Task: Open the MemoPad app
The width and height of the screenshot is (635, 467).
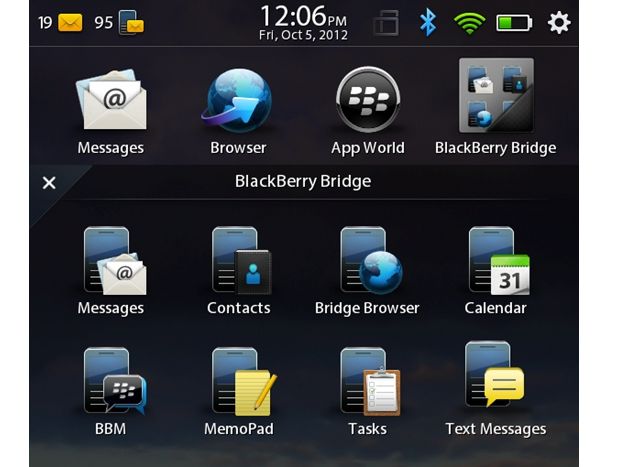Action: point(244,382)
